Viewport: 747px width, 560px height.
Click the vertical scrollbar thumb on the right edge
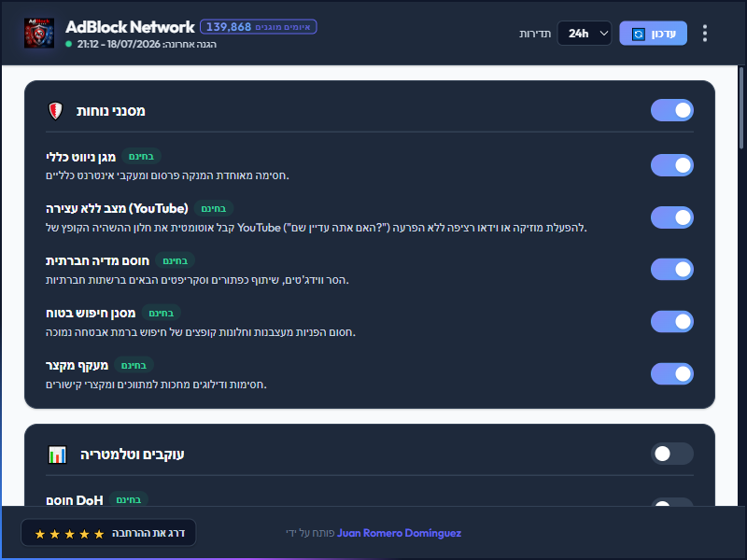(x=741, y=108)
